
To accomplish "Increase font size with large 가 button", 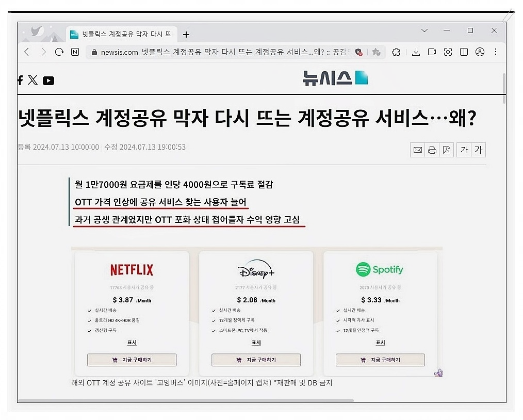I will (479, 150).
